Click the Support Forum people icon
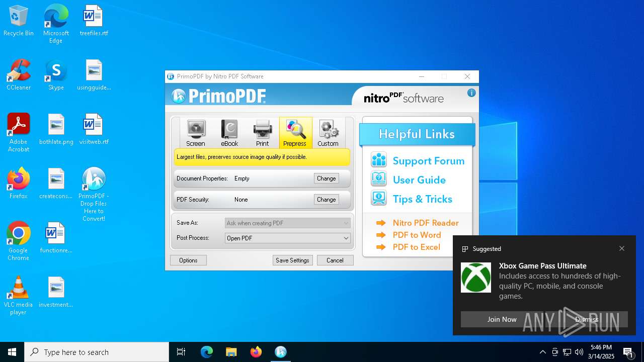Image resolution: width=644 pixels, height=362 pixels. point(379,160)
